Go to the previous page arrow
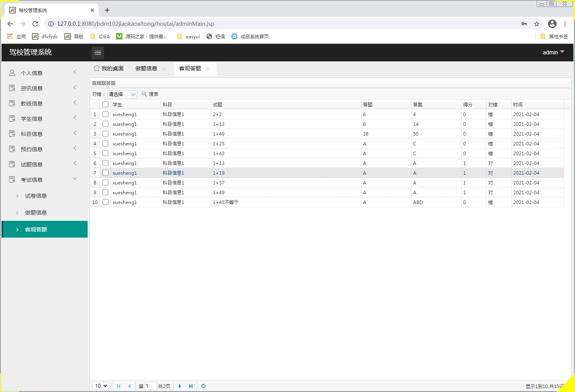 (129, 386)
